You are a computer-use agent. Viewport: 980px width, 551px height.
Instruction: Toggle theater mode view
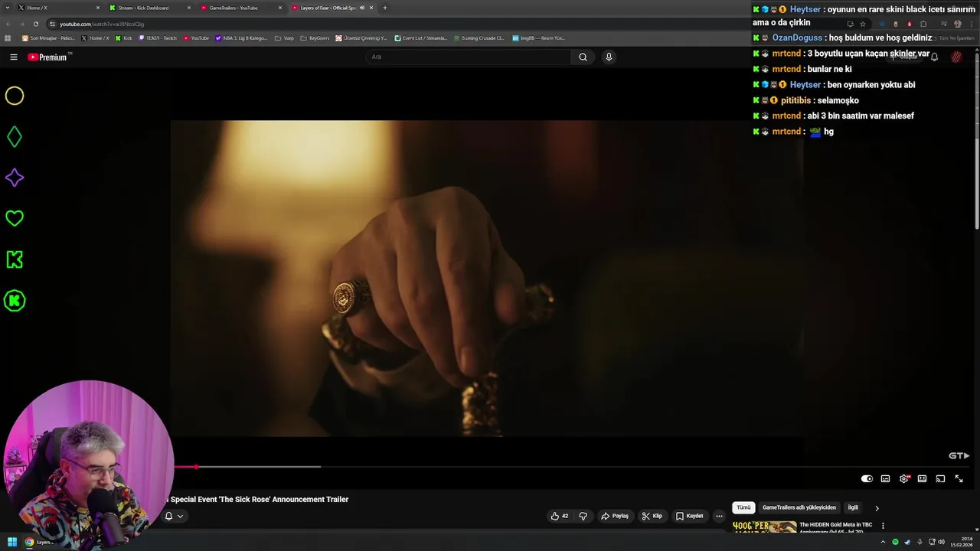point(922,479)
